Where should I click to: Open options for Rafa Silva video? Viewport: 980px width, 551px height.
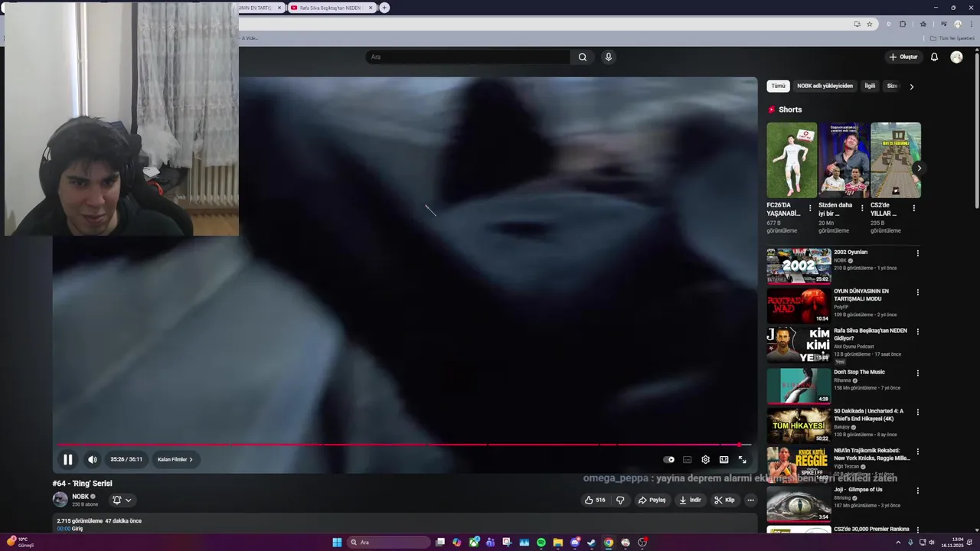point(917,332)
